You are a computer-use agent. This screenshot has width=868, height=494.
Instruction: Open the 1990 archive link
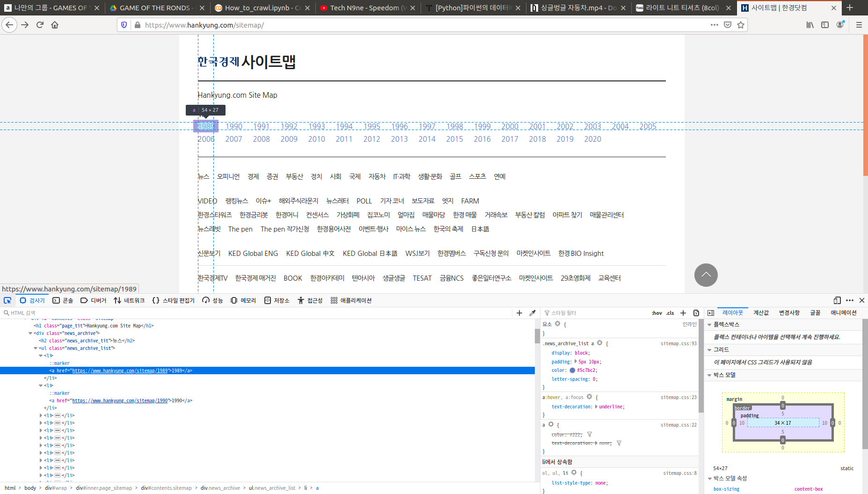pyautogui.click(x=234, y=126)
